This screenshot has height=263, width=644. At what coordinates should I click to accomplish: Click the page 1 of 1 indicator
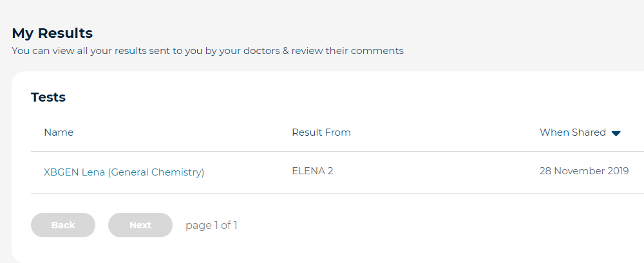(211, 225)
